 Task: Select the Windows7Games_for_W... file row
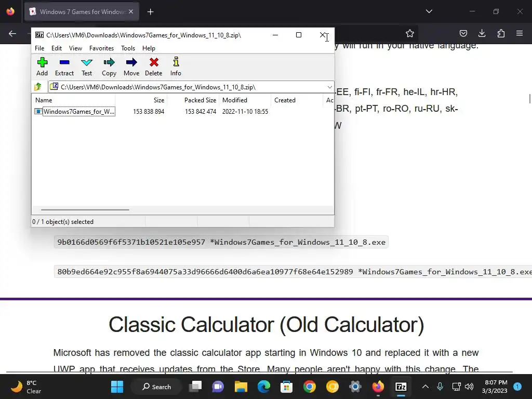click(x=75, y=112)
